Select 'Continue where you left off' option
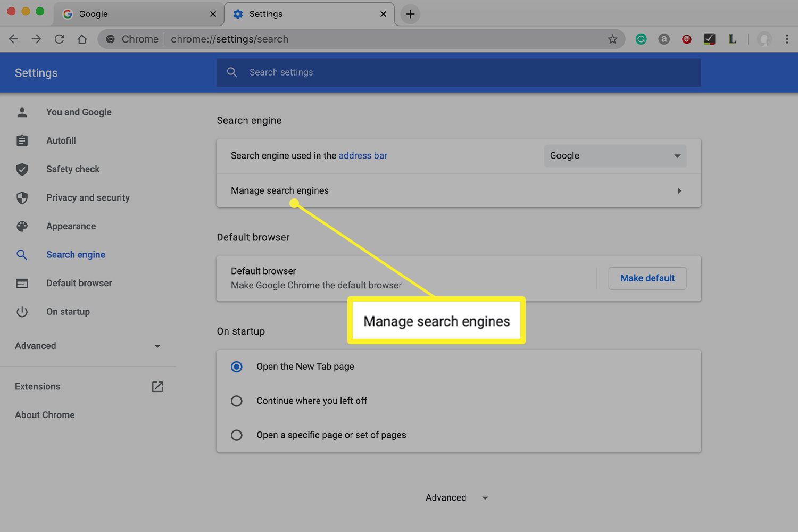798x532 pixels. pos(237,401)
